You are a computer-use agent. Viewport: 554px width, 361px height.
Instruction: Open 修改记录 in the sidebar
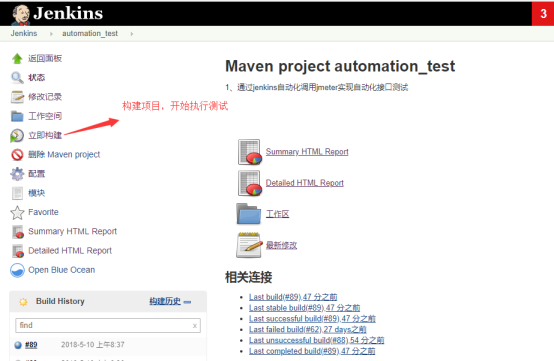(x=45, y=97)
